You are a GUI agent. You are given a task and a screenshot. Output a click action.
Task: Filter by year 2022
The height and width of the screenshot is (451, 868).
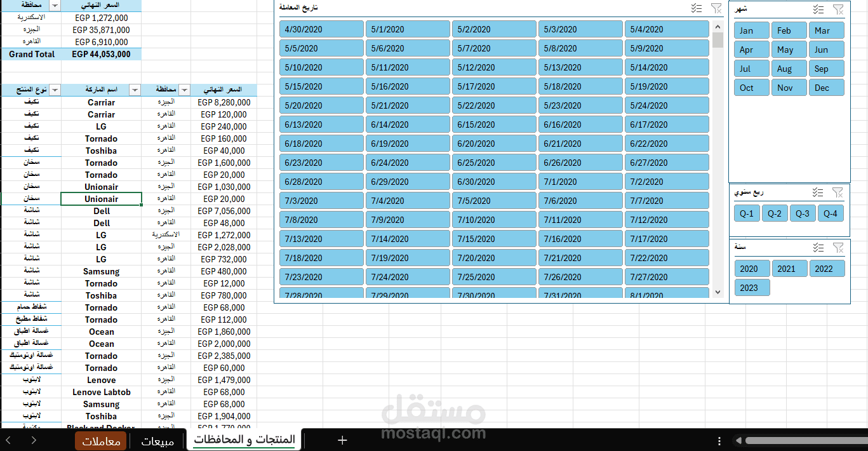827,269
